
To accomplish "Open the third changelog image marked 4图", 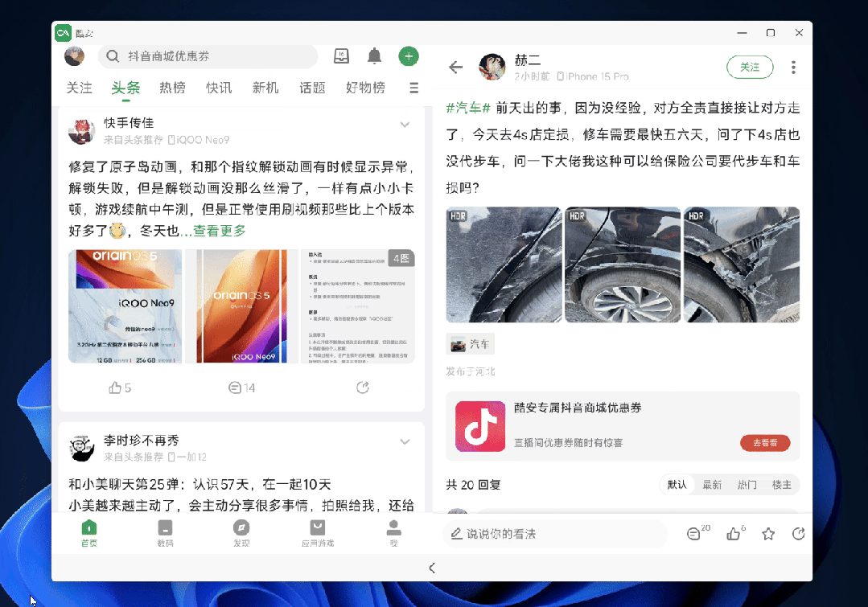I will (358, 306).
